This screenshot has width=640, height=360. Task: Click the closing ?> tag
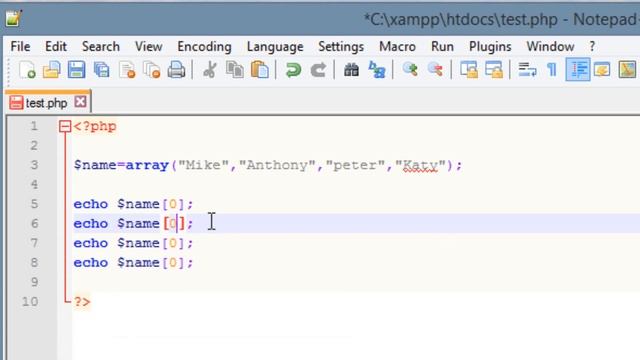tap(82, 302)
